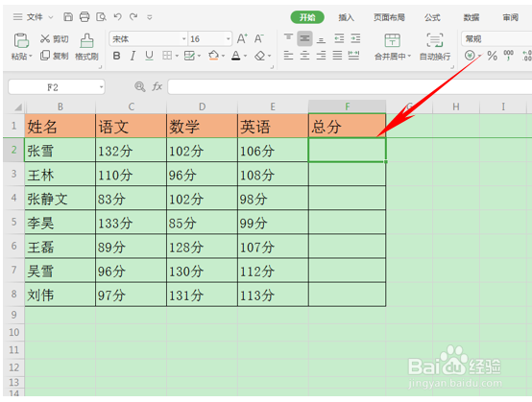Screen dimensions: 532x402
Task: Click into the formula bar
Action: tap(350, 87)
